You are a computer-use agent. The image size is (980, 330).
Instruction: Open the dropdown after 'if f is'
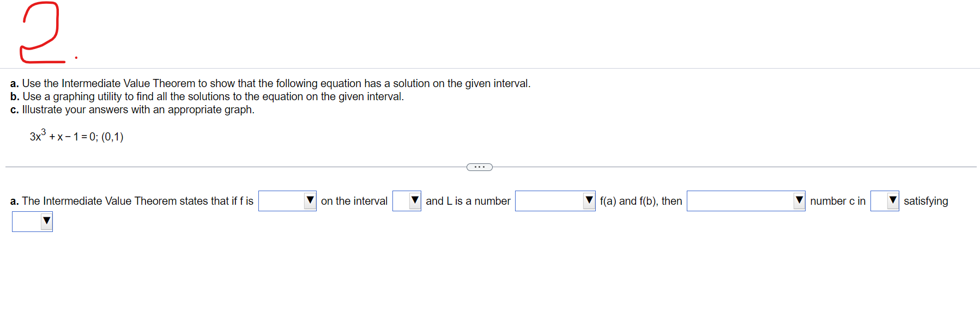tap(287, 200)
